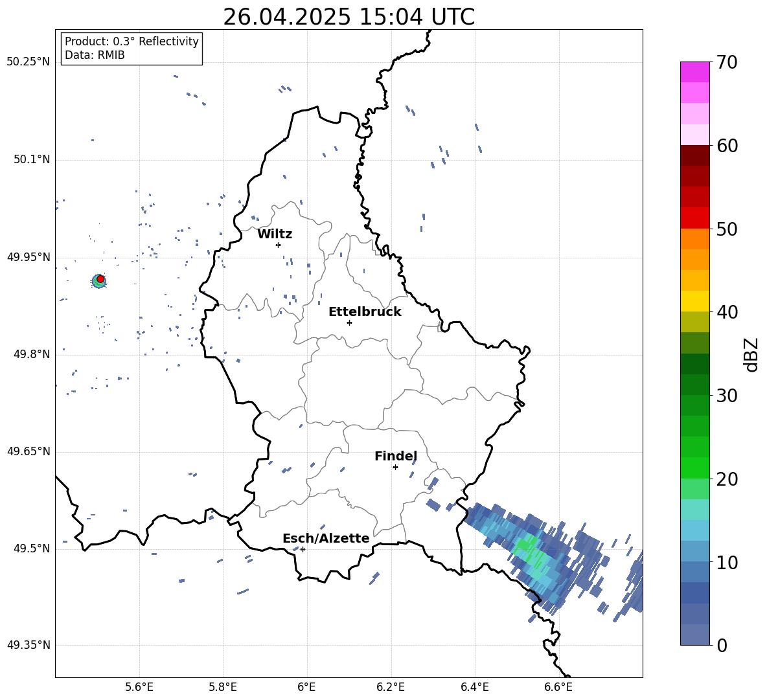Click the 'Product: 0.3° Reflectivity' label
This screenshot has height=700, width=767.
(132, 41)
